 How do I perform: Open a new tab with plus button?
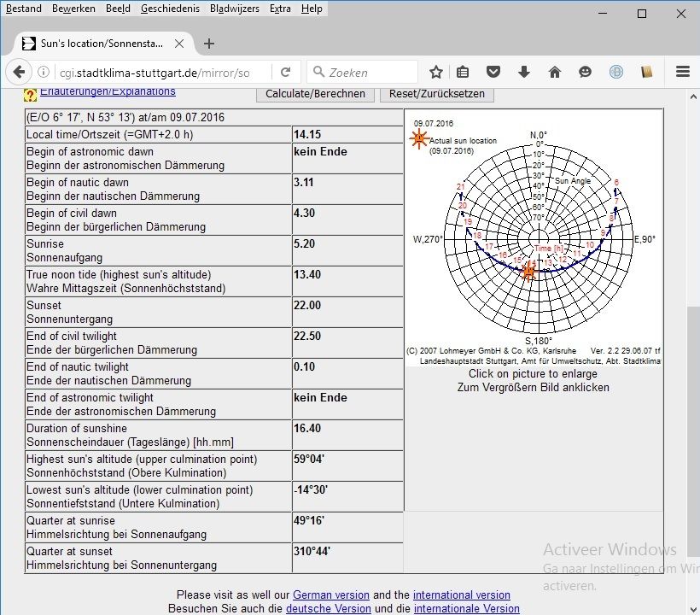coord(209,44)
